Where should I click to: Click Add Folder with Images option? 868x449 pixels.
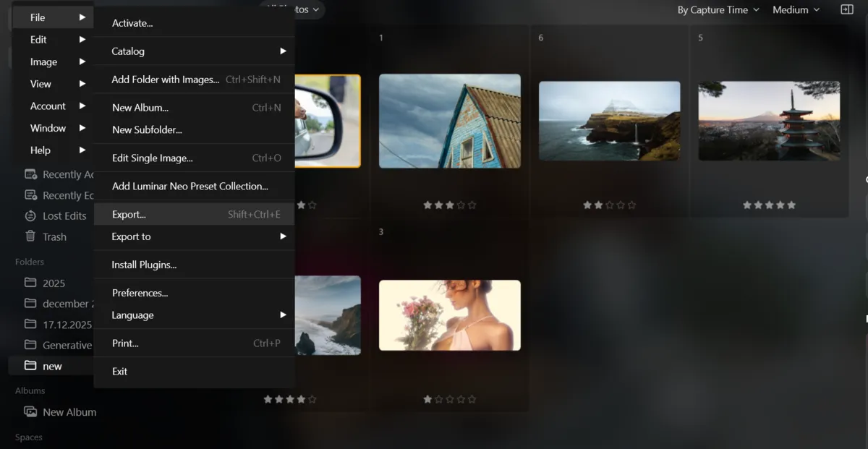166,80
